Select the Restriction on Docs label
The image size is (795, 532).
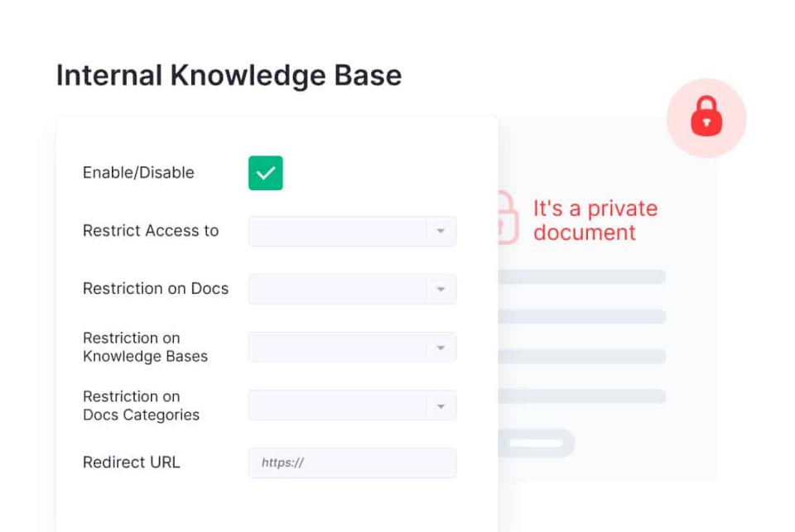[156, 289]
